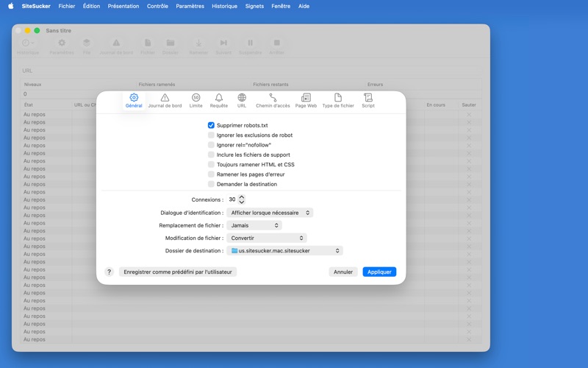The height and width of the screenshot is (368, 588).
Task: Click the help question mark button
Action: [109, 272]
